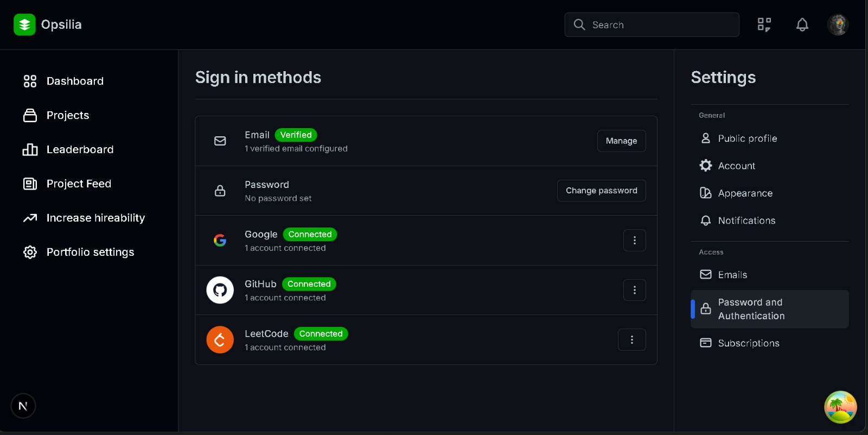The height and width of the screenshot is (435, 868).
Task: Navigate to Emails settings page
Action: pyautogui.click(x=732, y=275)
